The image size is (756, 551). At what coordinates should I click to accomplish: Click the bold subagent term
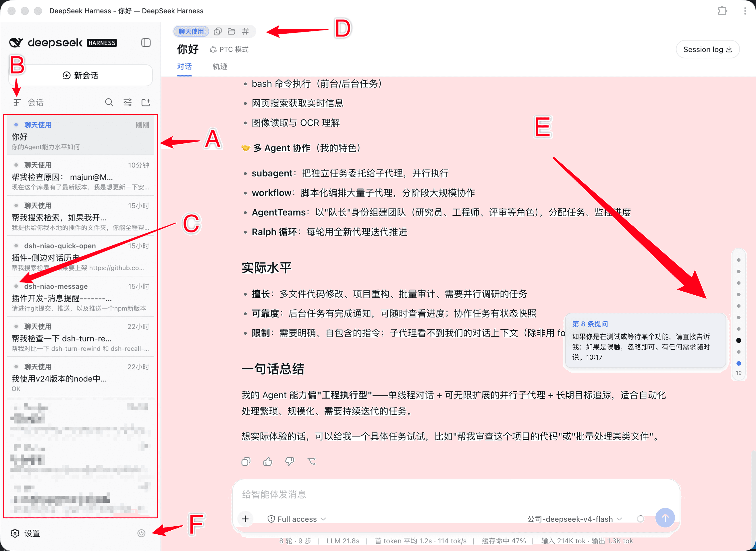click(272, 173)
